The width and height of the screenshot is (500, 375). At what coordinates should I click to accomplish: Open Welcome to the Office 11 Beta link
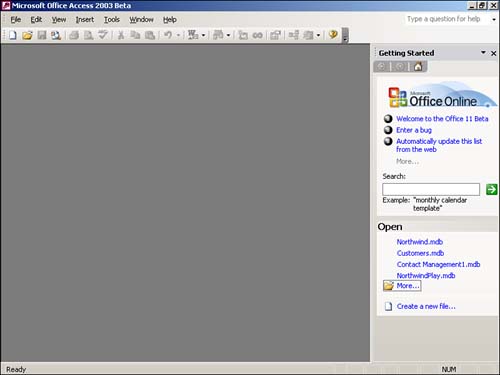pos(442,119)
